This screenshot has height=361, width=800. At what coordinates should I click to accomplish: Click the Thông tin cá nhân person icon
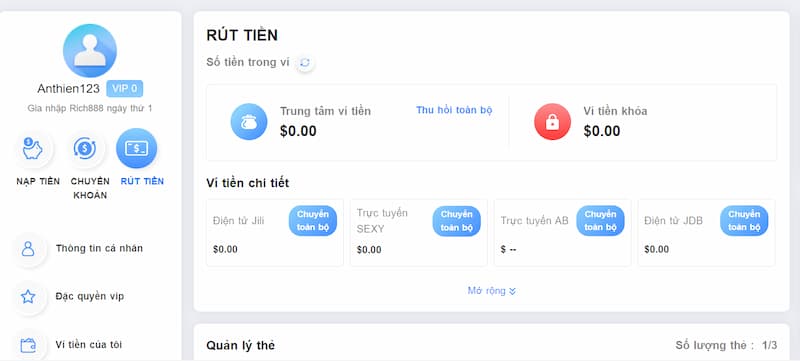tap(28, 249)
